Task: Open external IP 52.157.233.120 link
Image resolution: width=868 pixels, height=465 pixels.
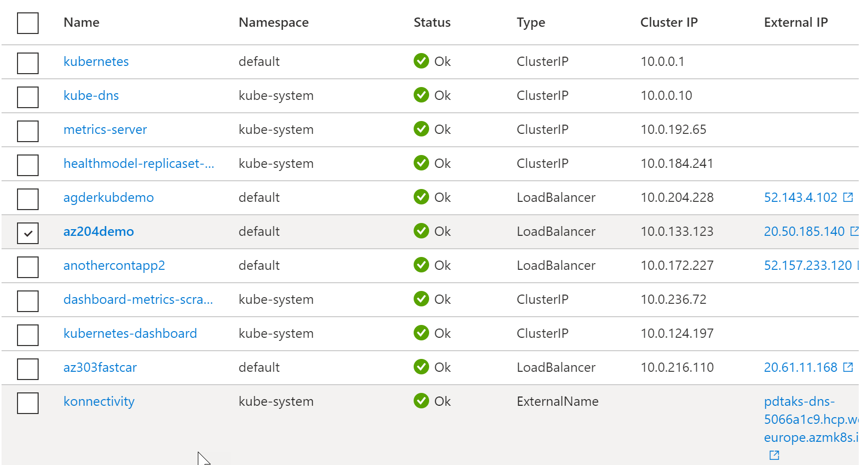Action: click(807, 265)
